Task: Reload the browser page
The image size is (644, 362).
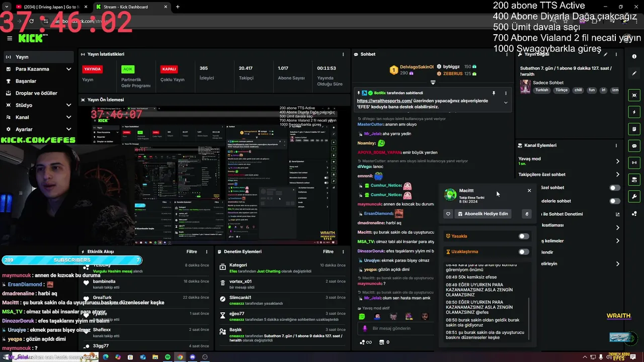Action: [32, 21]
